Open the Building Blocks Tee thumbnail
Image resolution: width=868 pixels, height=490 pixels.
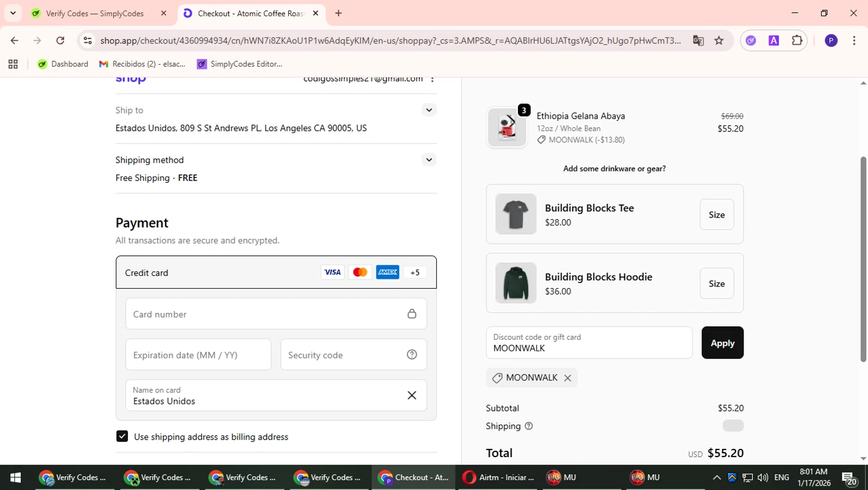tap(516, 214)
